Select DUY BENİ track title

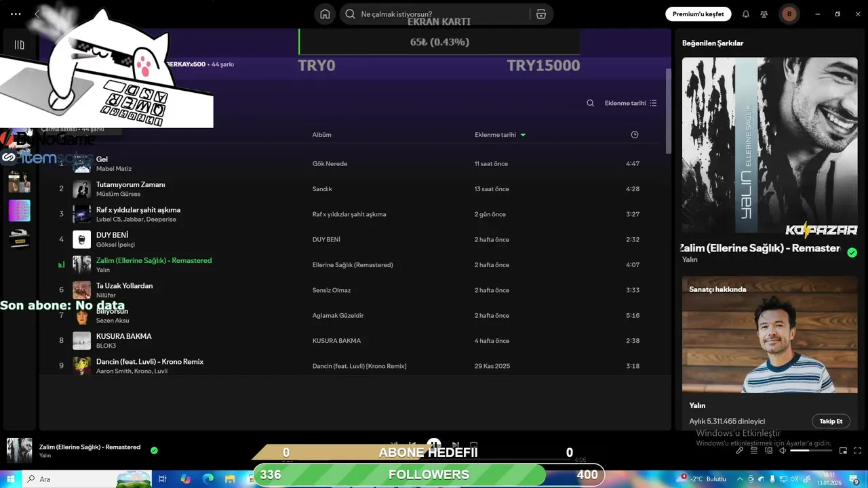coord(112,235)
